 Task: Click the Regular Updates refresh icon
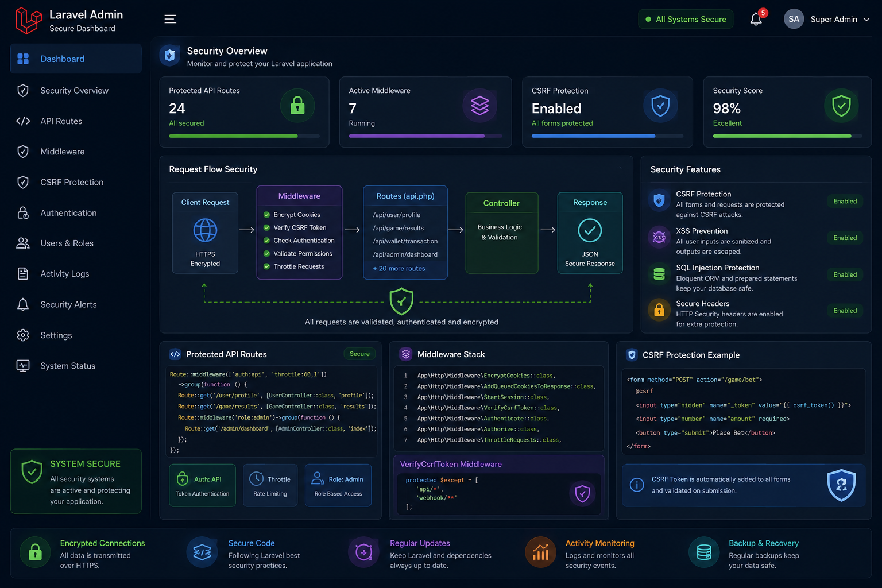[364, 552]
